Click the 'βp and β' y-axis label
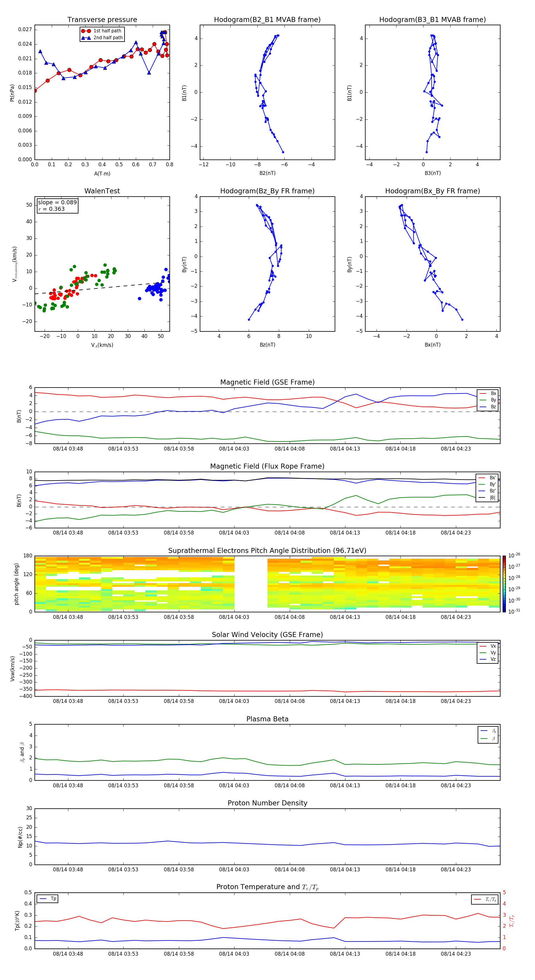Screen dimensions: 535x980 [x=22, y=752]
